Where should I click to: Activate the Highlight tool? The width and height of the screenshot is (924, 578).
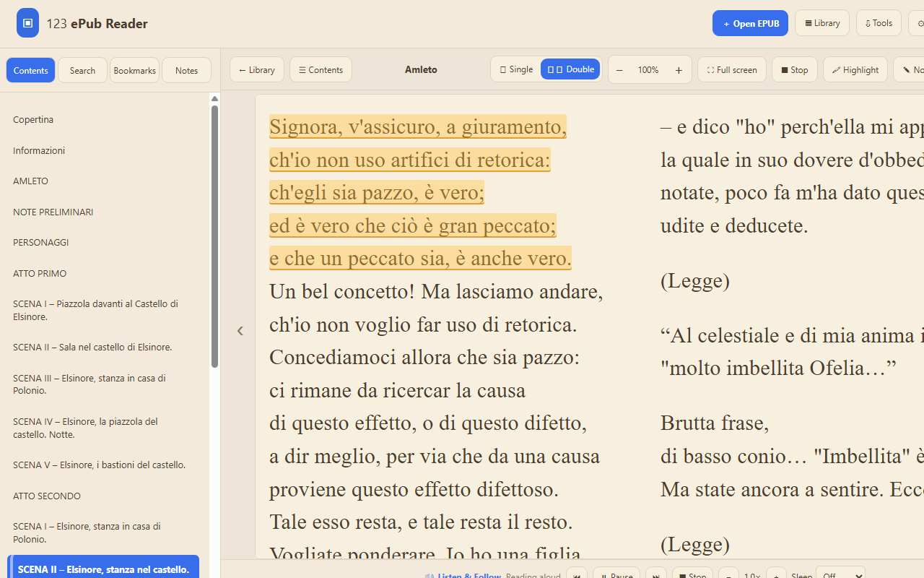(855, 69)
